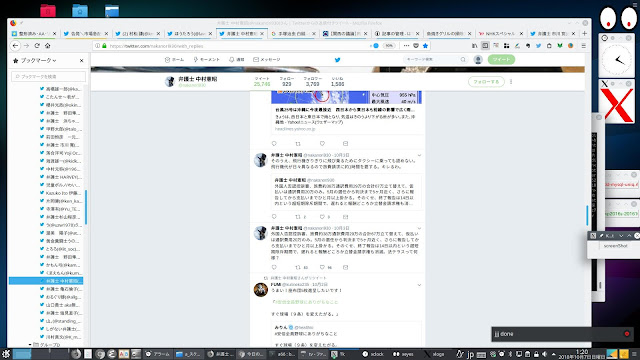Go back with the browser back arrow
This screenshot has width=640, height=360.
[x=16, y=46]
